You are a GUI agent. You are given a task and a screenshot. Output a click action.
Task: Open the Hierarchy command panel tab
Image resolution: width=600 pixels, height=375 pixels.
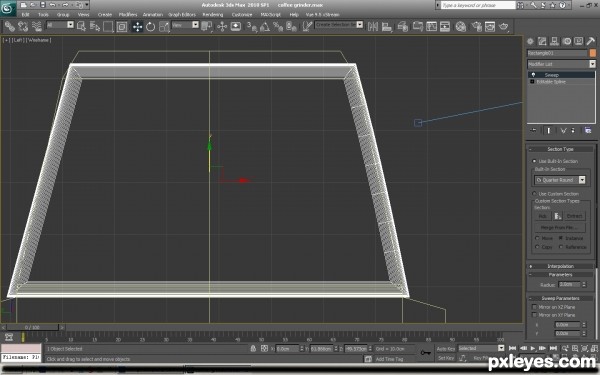pos(554,41)
